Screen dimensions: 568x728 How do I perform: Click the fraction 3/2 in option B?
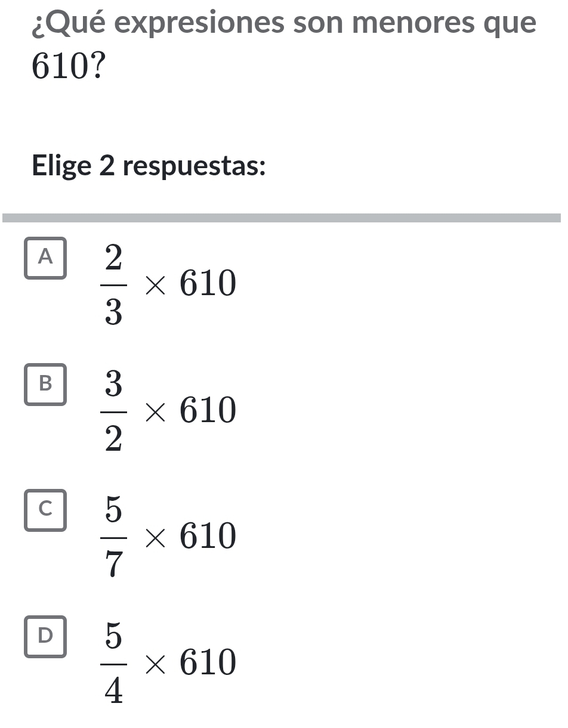(113, 410)
